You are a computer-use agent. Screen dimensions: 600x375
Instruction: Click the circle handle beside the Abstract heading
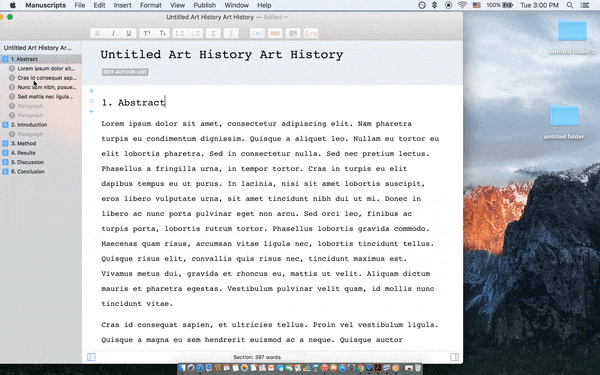(x=91, y=101)
